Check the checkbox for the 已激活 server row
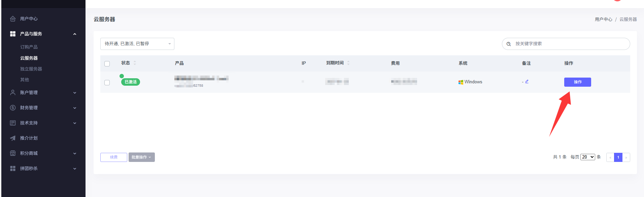 (107, 83)
